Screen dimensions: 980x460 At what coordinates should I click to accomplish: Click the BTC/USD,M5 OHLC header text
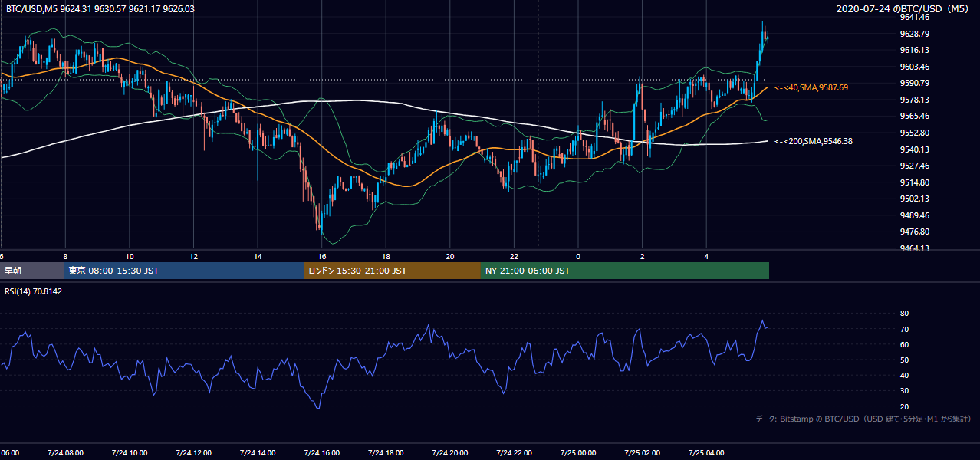pyautogui.click(x=100, y=8)
